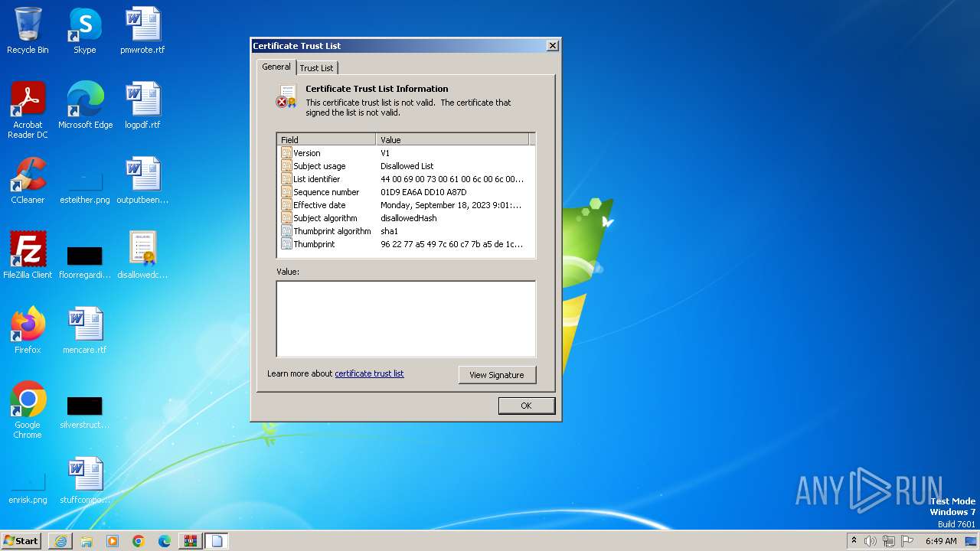Launch CCleaner desktop shortcut

pos(28,180)
